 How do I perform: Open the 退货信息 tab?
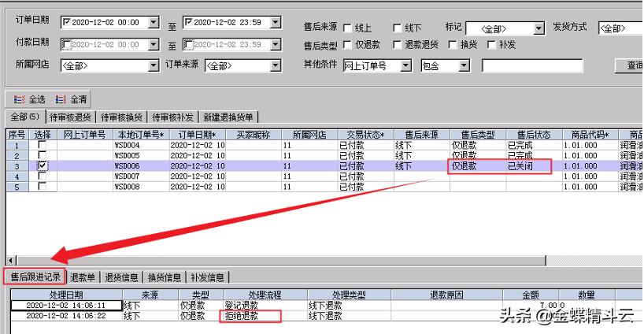121,277
